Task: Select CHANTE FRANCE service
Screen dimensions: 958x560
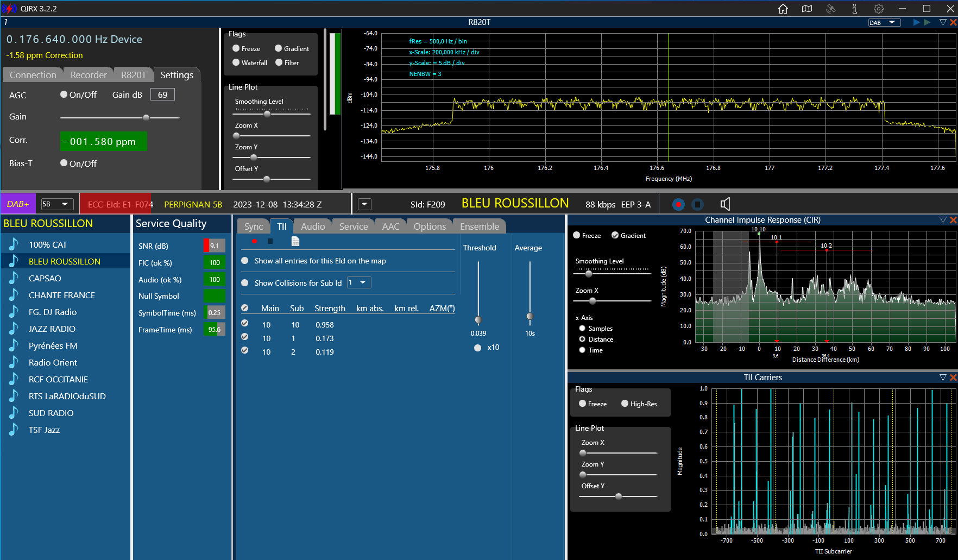Action: point(62,295)
